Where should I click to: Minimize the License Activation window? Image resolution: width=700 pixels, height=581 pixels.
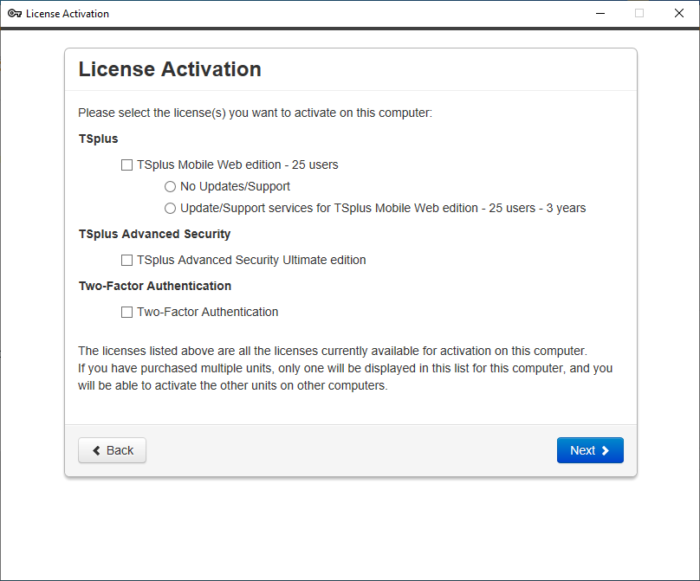coord(599,14)
